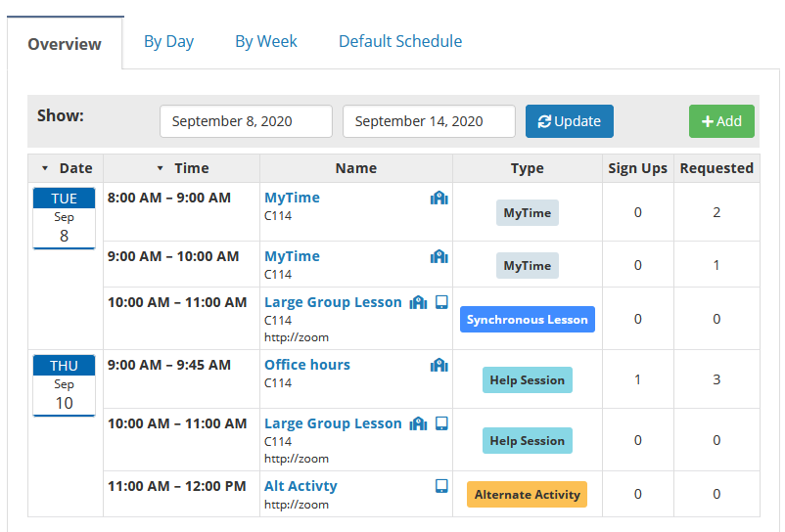The width and height of the screenshot is (785, 532).
Task: Click tablet icon on Thursday Large Group Lesson
Action: click(x=441, y=423)
